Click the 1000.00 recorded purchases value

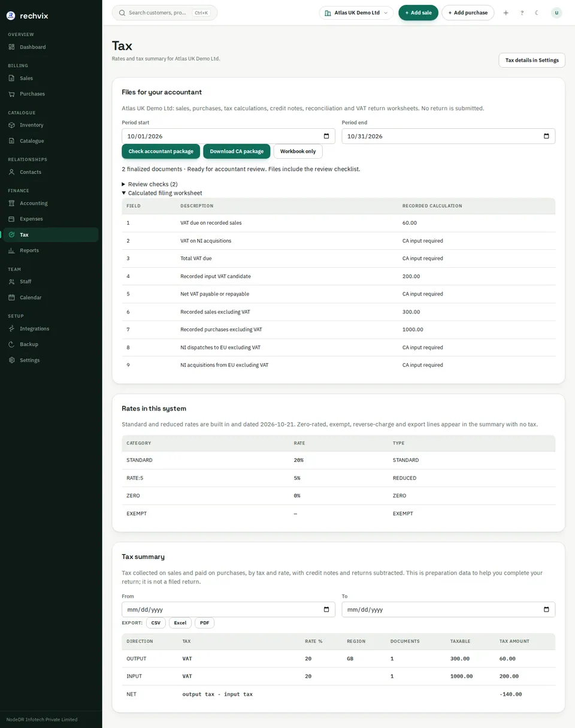pyautogui.click(x=413, y=330)
